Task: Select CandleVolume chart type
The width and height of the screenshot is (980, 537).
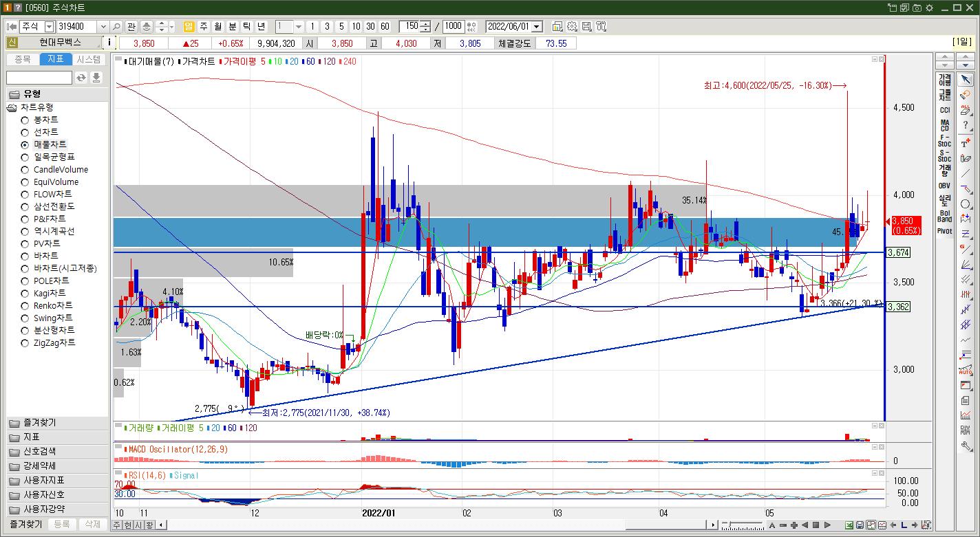Action: coord(54,169)
